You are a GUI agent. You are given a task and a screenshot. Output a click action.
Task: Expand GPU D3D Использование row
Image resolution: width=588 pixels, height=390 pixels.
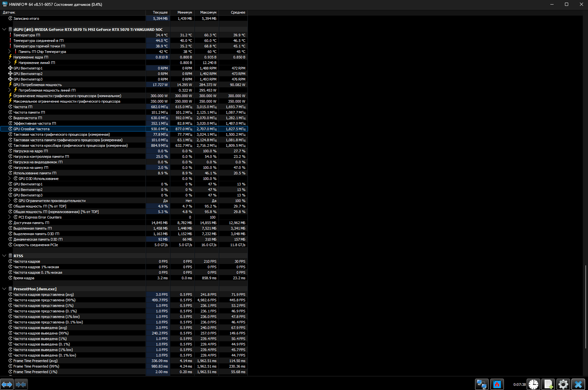pyautogui.click(x=9, y=179)
